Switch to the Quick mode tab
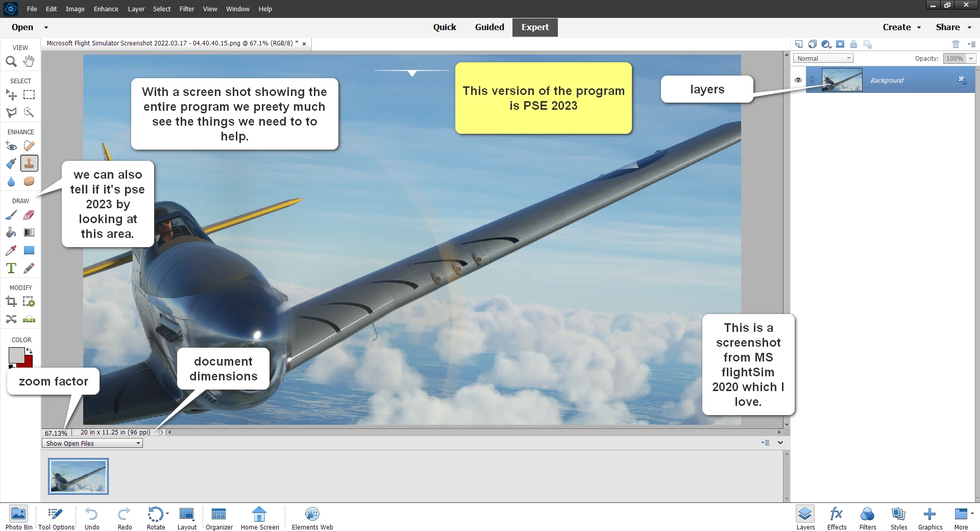The height and width of the screenshot is (531, 980). click(x=445, y=27)
